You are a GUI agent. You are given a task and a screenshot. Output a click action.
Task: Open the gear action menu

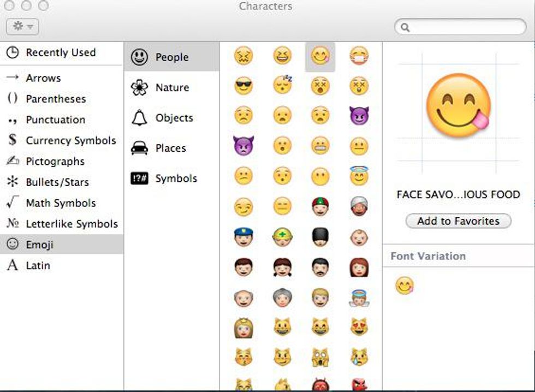pyautogui.click(x=22, y=27)
